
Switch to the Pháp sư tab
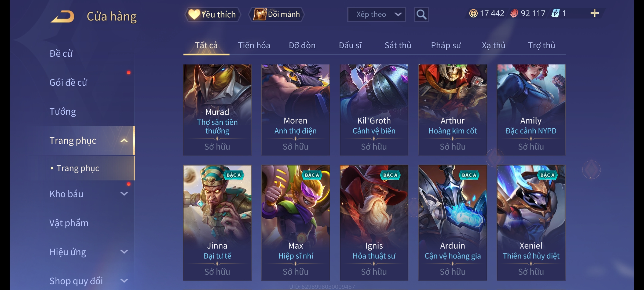446,45
